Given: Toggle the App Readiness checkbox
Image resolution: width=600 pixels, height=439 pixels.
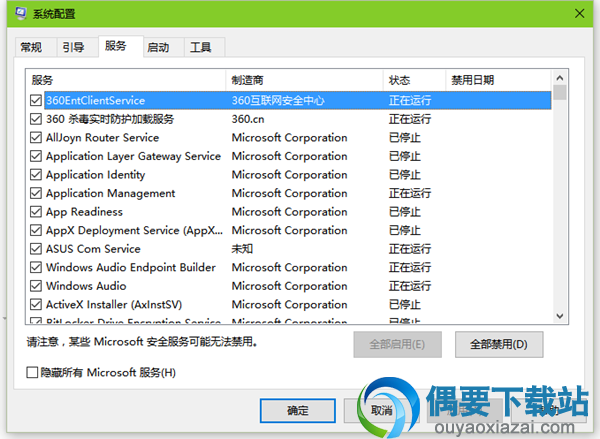Looking at the screenshot, I should 36,212.
